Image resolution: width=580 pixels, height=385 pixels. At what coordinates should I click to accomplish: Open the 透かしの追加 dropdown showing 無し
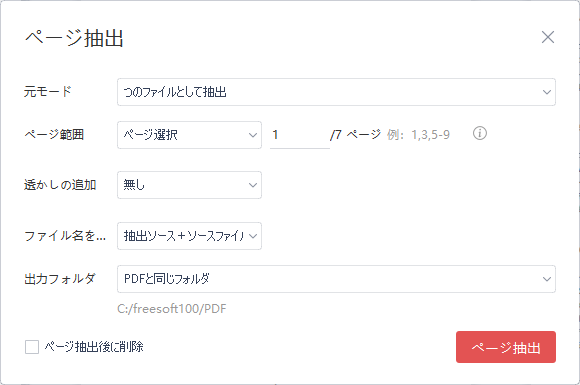click(x=189, y=185)
